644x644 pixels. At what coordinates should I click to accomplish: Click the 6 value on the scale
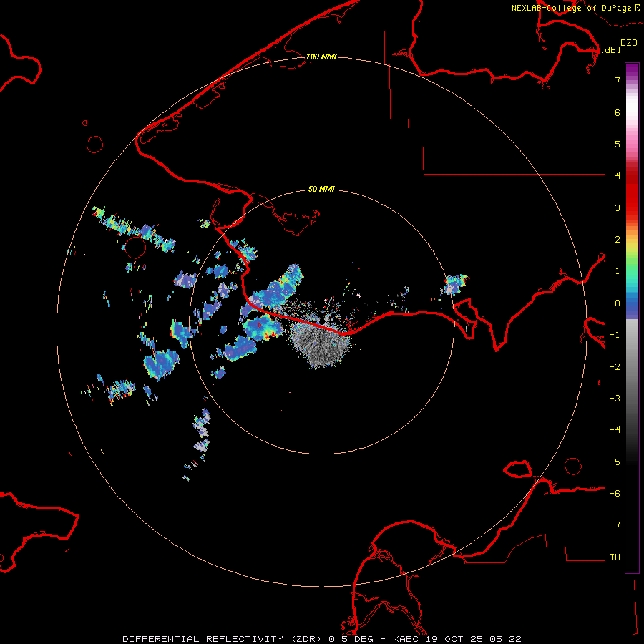click(618, 112)
